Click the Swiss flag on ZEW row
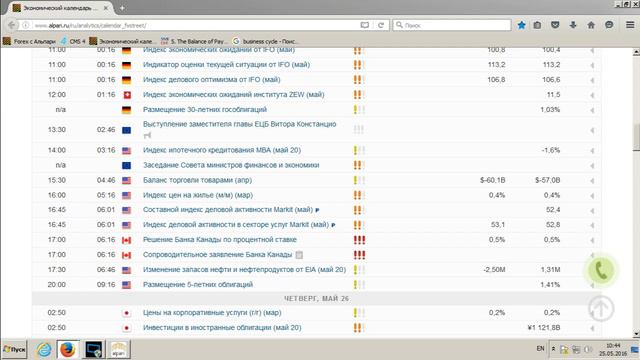 click(x=127, y=95)
